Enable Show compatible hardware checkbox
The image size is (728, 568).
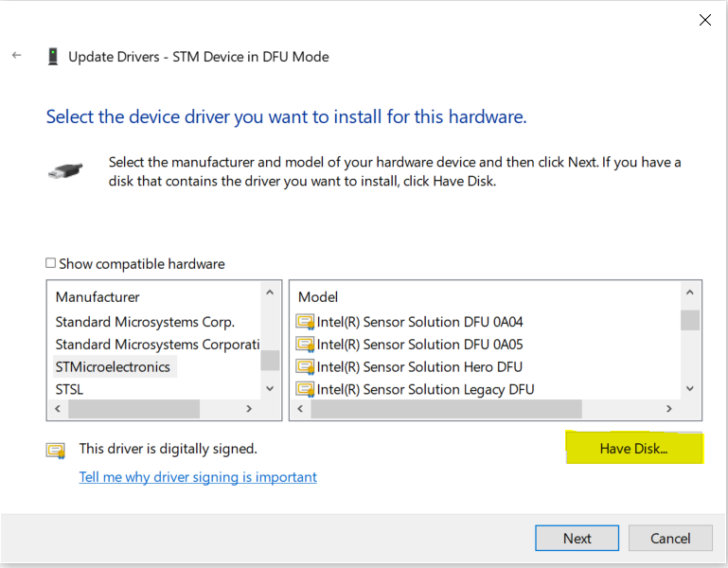click(x=50, y=263)
